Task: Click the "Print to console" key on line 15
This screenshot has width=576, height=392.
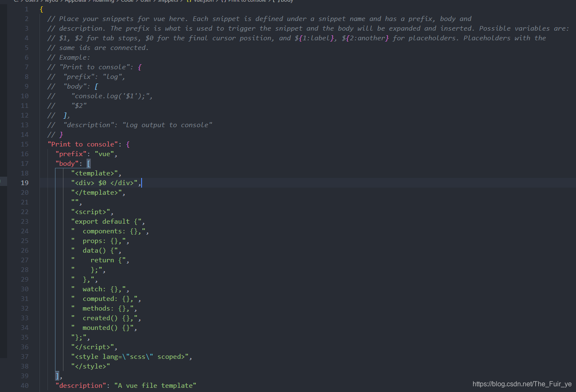Action: tap(83, 144)
